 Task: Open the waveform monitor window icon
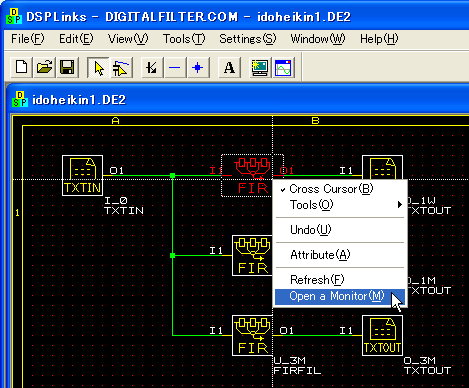[283, 67]
